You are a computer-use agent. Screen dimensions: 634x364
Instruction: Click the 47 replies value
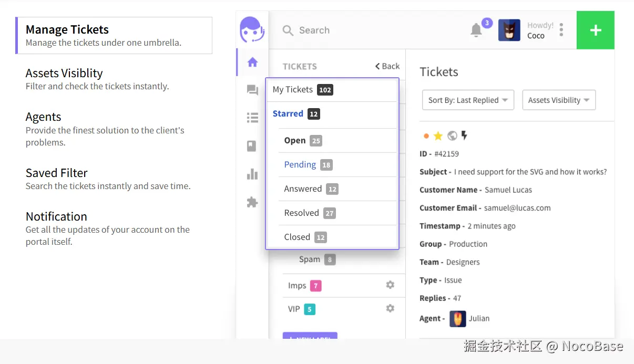457,298
